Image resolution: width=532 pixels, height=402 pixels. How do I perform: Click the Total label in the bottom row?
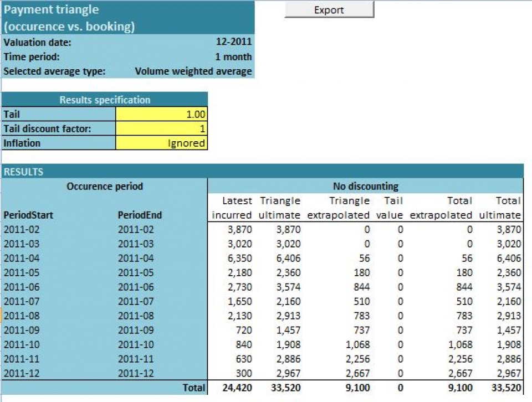(193, 388)
